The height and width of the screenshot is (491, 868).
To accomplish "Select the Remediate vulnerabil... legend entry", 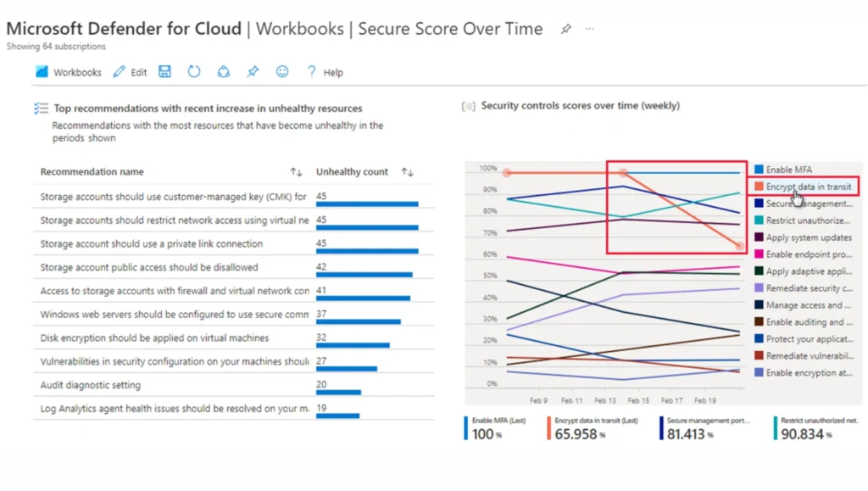I will coord(804,356).
